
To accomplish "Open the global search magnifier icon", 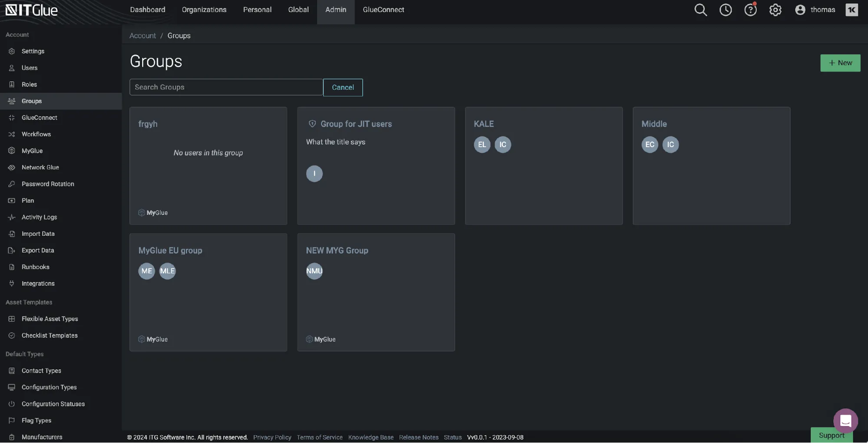I will [700, 10].
